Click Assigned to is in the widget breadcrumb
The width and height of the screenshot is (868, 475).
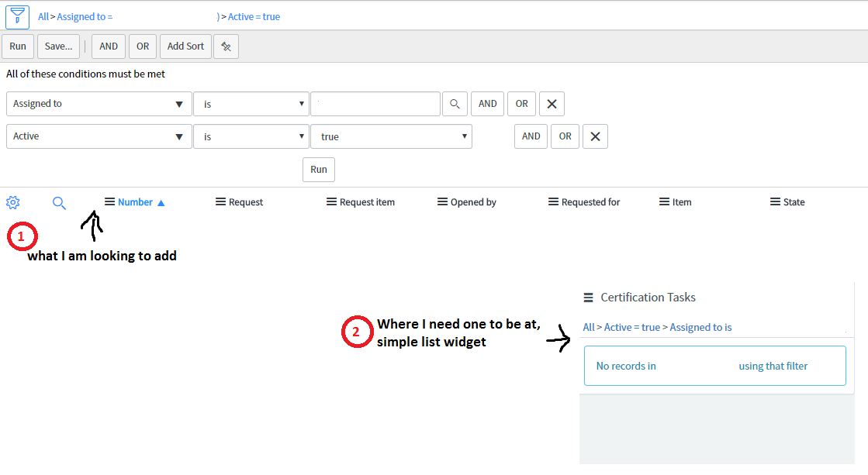click(x=700, y=327)
